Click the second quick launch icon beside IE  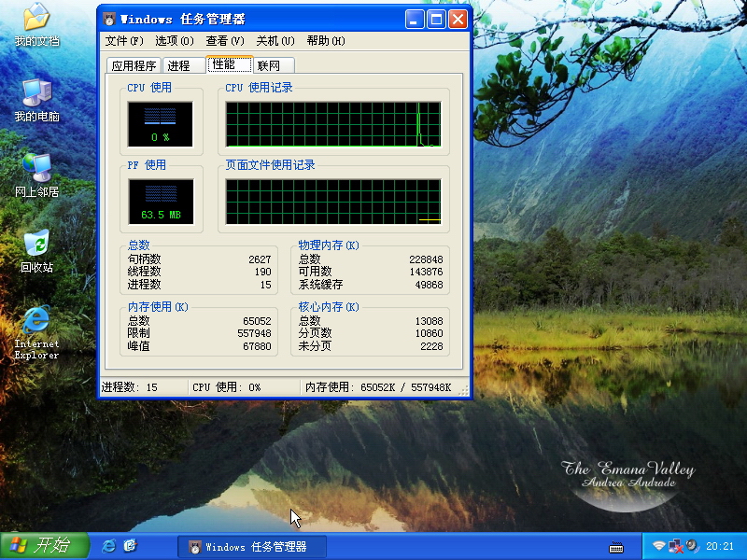pyautogui.click(x=130, y=546)
